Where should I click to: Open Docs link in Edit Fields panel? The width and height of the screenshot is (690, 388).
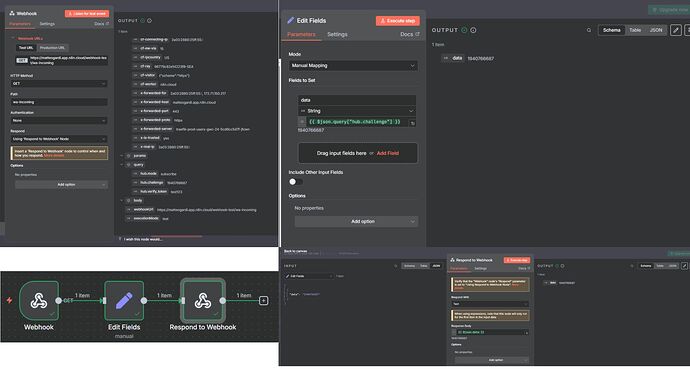pyautogui.click(x=410, y=34)
